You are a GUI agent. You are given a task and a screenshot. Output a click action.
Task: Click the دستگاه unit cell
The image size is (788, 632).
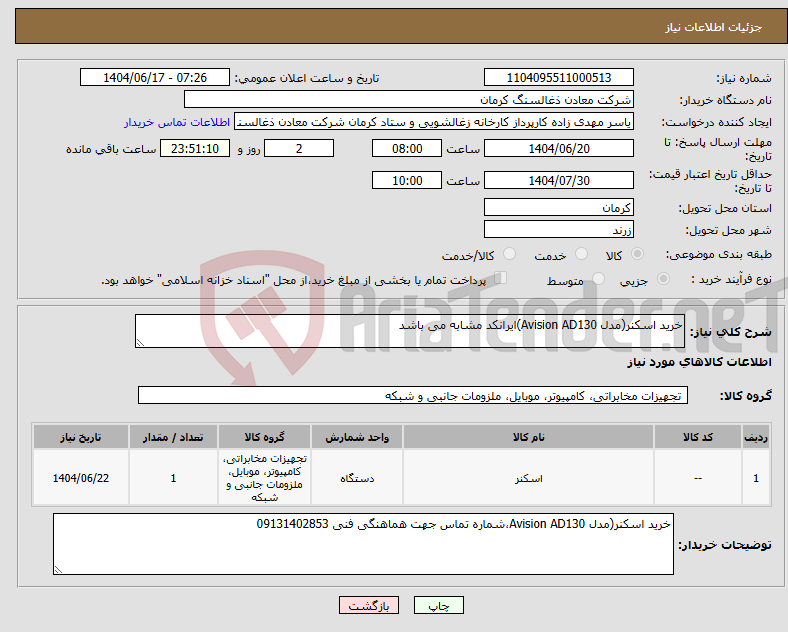pyautogui.click(x=357, y=478)
